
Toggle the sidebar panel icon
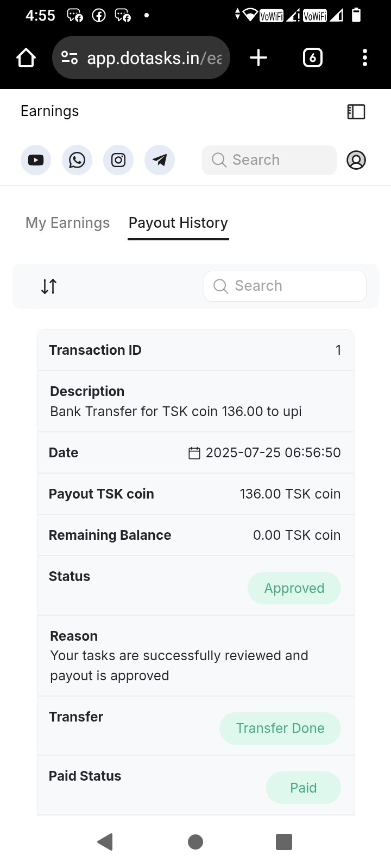(356, 112)
